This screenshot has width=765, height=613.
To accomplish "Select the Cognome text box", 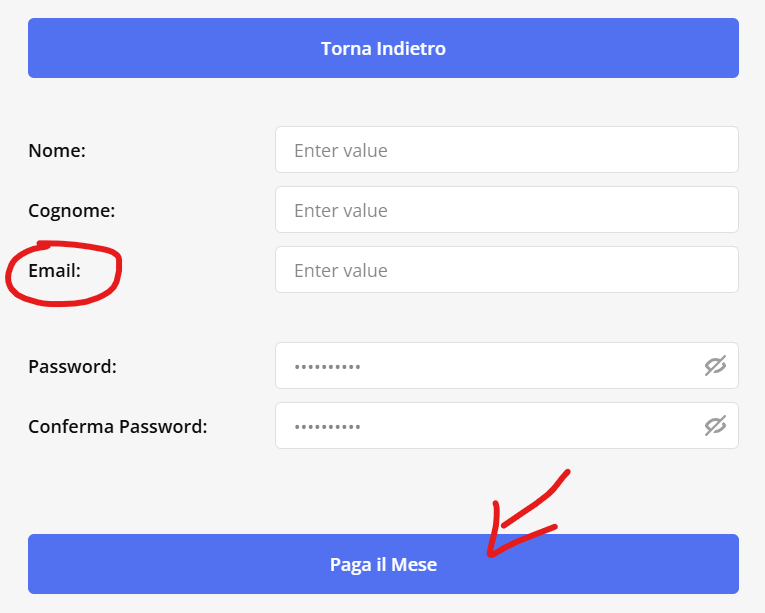I will [506, 210].
